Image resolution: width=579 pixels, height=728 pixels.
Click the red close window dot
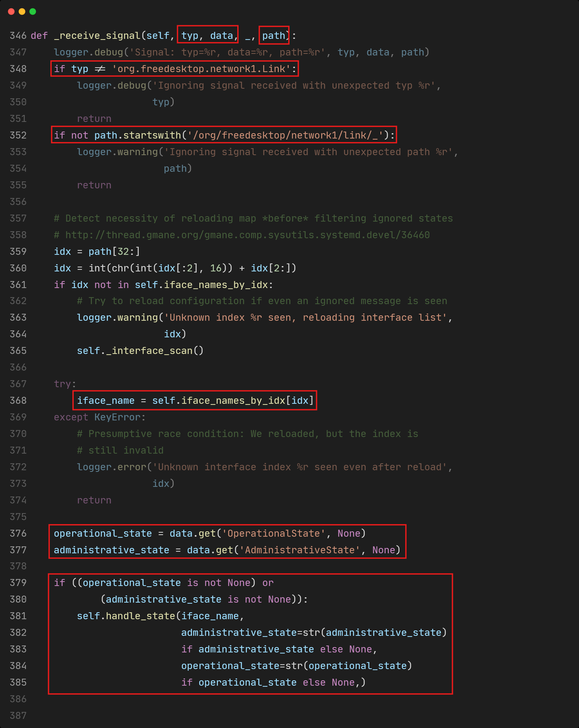click(11, 12)
